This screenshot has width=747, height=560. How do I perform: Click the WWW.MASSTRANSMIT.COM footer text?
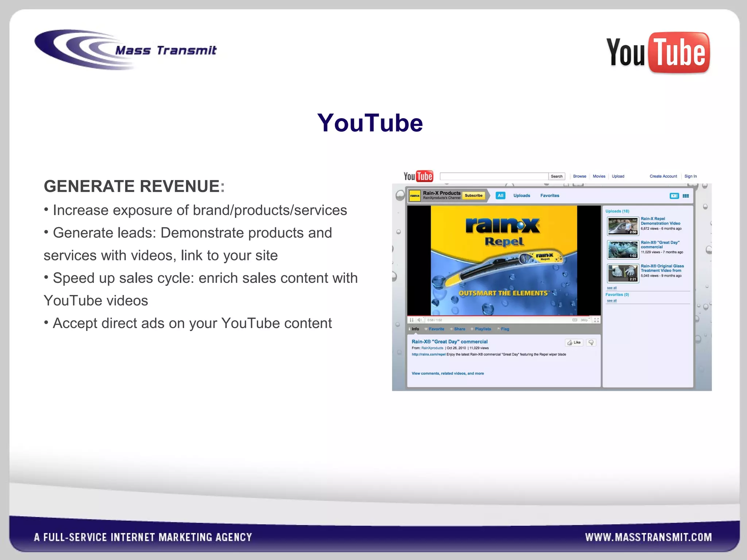(x=649, y=537)
